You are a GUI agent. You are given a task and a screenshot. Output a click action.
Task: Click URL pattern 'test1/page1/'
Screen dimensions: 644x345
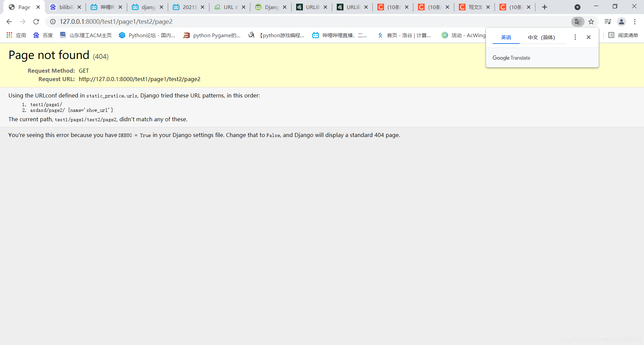(46, 105)
